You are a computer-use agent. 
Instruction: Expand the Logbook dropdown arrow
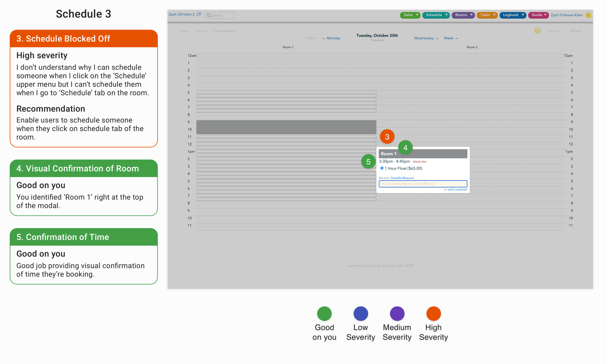pyautogui.click(x=523, y=15)
